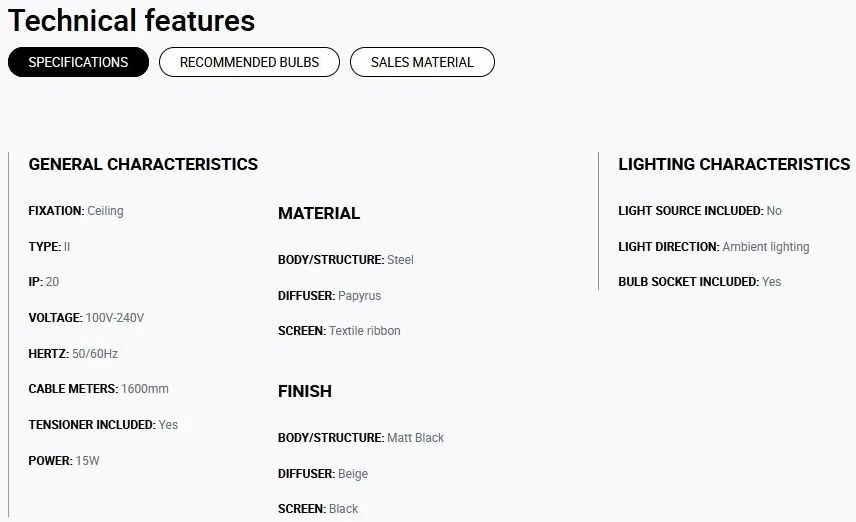This screenshot has width=856, height=522.
Task: Click the General Characteristics heading
Action: tap(143, 164)
